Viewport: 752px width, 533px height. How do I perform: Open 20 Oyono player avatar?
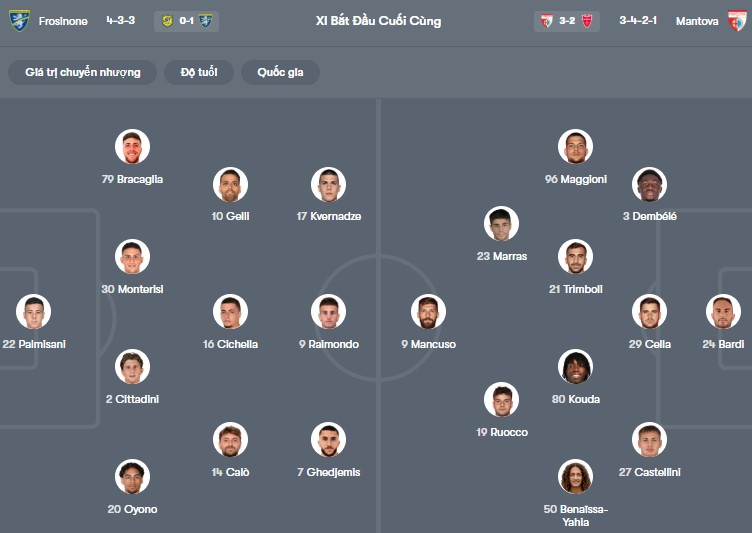(x=132, y=476)
